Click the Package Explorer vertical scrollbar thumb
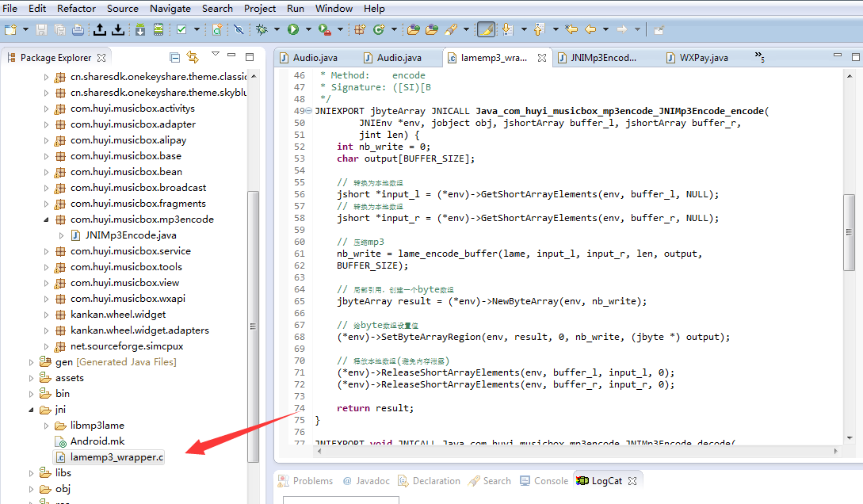 (x=253, y=326)
